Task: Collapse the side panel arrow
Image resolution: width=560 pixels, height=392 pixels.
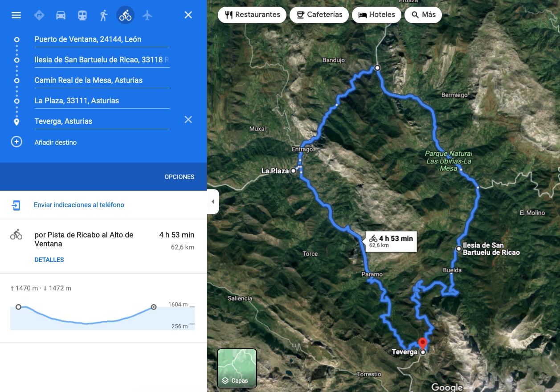Action: pos(213,201)
